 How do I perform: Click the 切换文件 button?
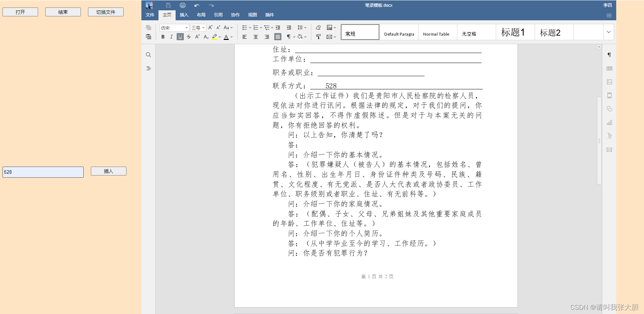[106, 12]
